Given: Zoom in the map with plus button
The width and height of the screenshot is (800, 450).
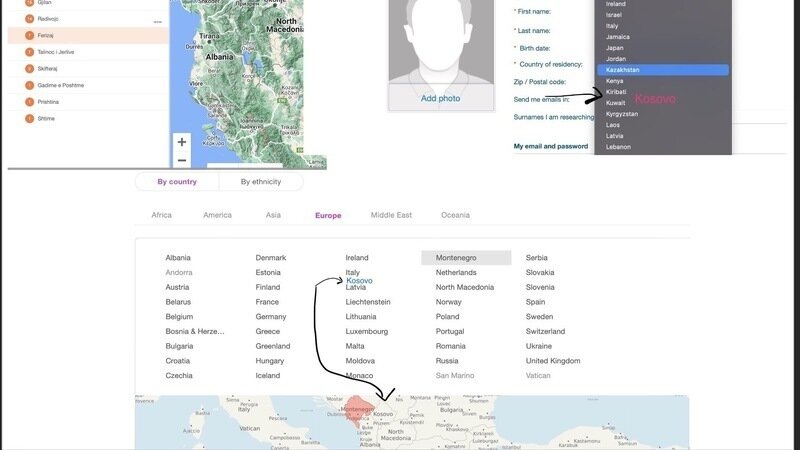Looking at the screenshot, I should click(182, 142).
